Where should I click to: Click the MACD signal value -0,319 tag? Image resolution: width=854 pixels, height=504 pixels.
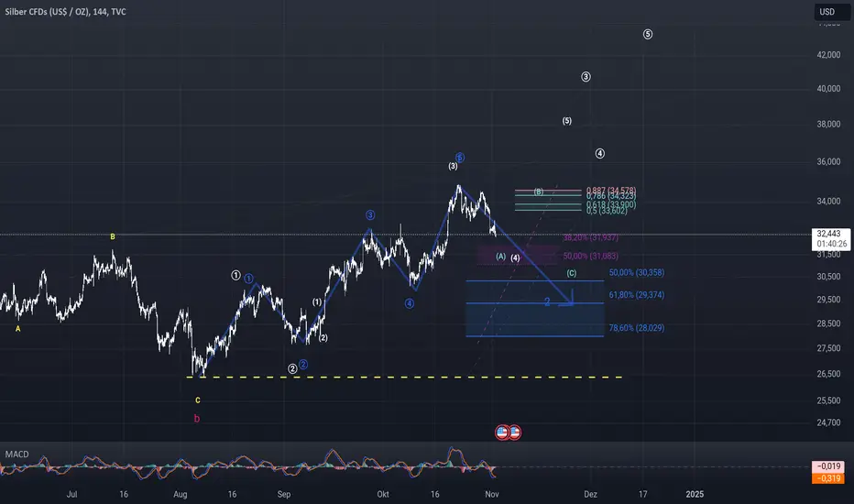(828, 478)
